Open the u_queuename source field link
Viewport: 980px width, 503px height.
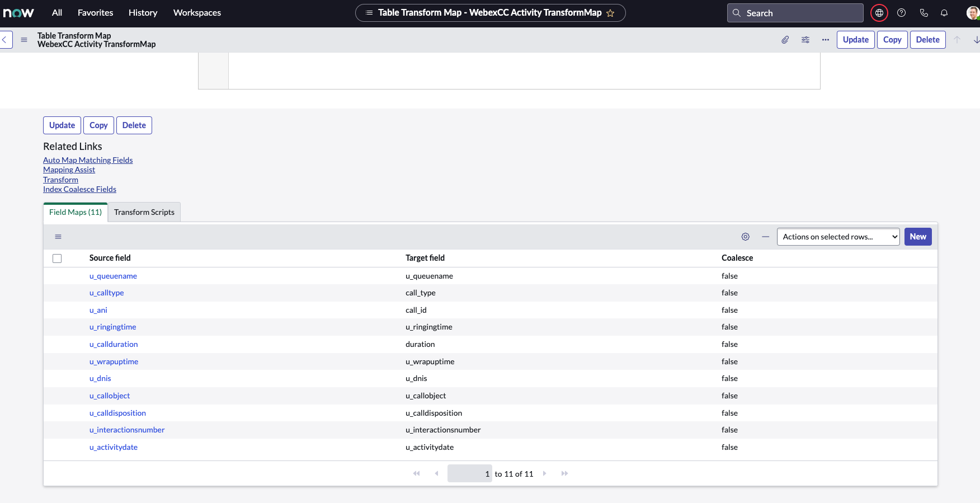pyautogui.click(x=113, y=276)
